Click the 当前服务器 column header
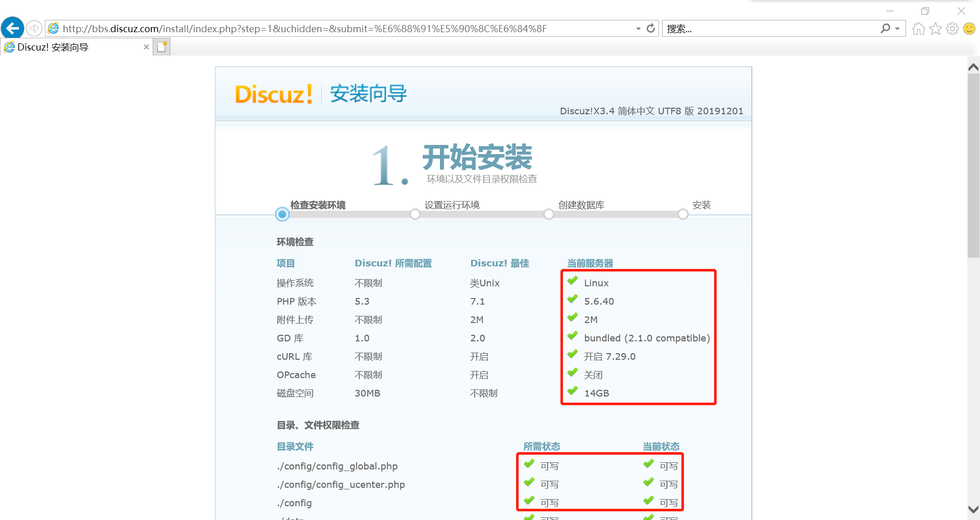This screenshot has height=520, width=980. (x=590, y=263)
